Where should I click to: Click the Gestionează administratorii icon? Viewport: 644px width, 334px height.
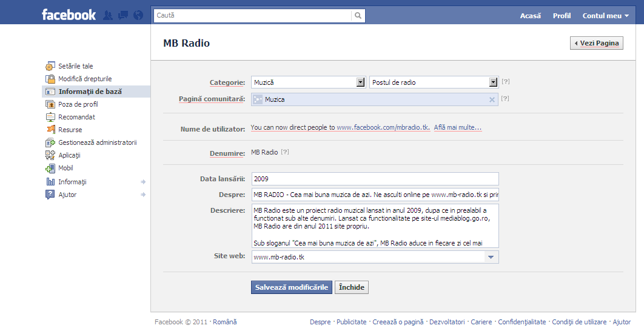(x=50, y=142)
